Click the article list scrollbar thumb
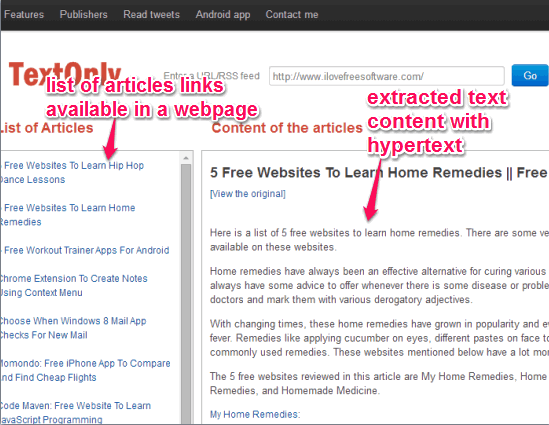Screen dimensions: 549x425 pyautogui.click(x=186, y=294)
